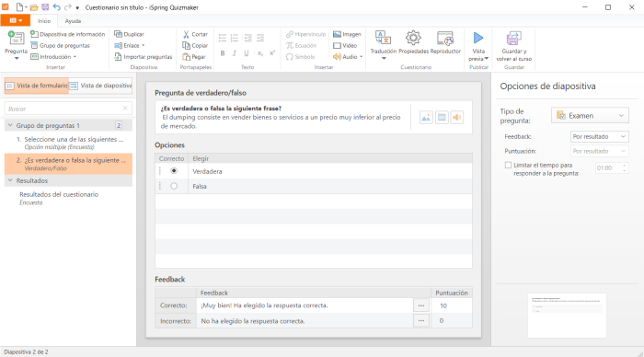This screenshot has height=357, width=644.
Task: Add video to the question
Action: (x=442, y=118)
